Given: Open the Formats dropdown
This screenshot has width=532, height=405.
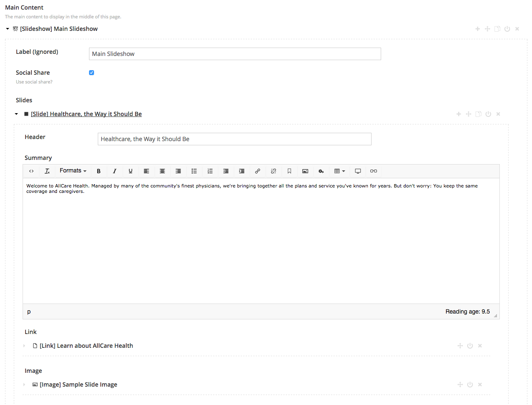Looking at the screenshot, I should (73, 171).
